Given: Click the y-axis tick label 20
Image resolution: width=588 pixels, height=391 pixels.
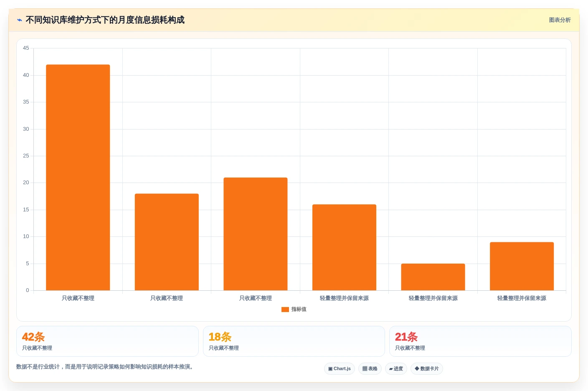Looking at the screenshot, I should pyautogui.click(x=26, y=183).
